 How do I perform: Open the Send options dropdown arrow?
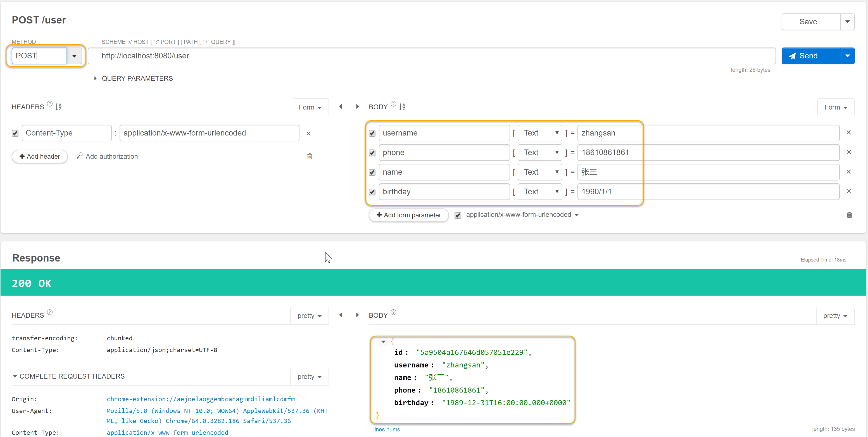[847, 56]
